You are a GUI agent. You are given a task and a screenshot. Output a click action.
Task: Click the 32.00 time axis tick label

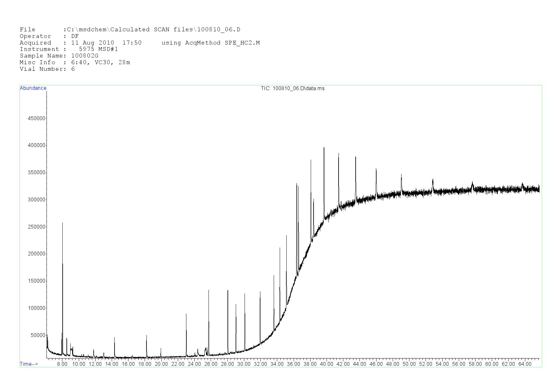(x=260, y=364)
